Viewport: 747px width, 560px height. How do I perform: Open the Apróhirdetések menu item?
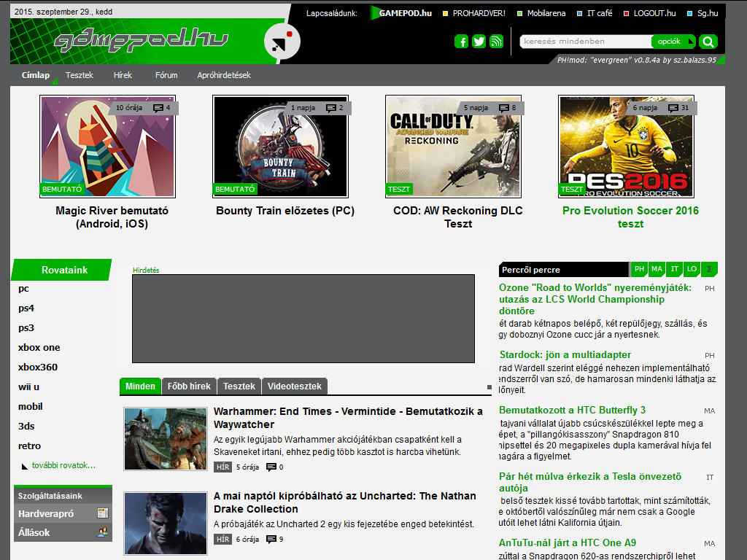[x=224, y=75]
